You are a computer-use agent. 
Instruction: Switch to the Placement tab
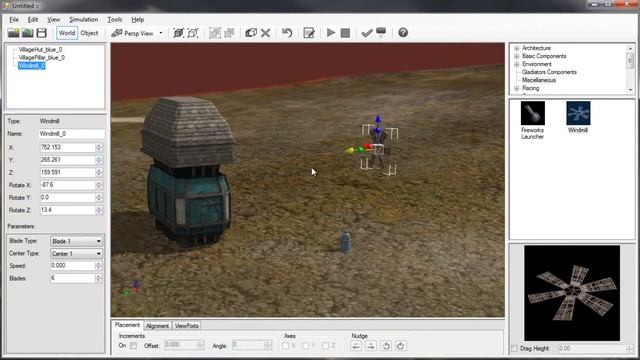coord(127,325)
